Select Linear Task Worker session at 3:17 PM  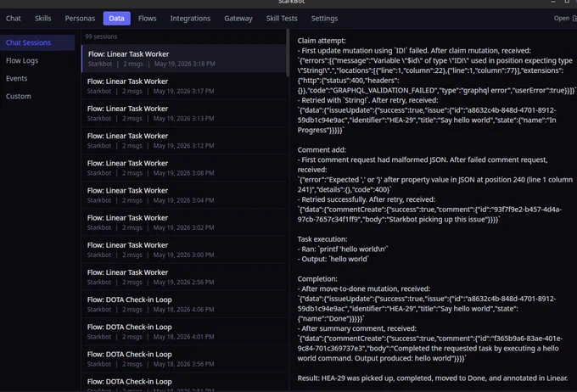(183, 86)
